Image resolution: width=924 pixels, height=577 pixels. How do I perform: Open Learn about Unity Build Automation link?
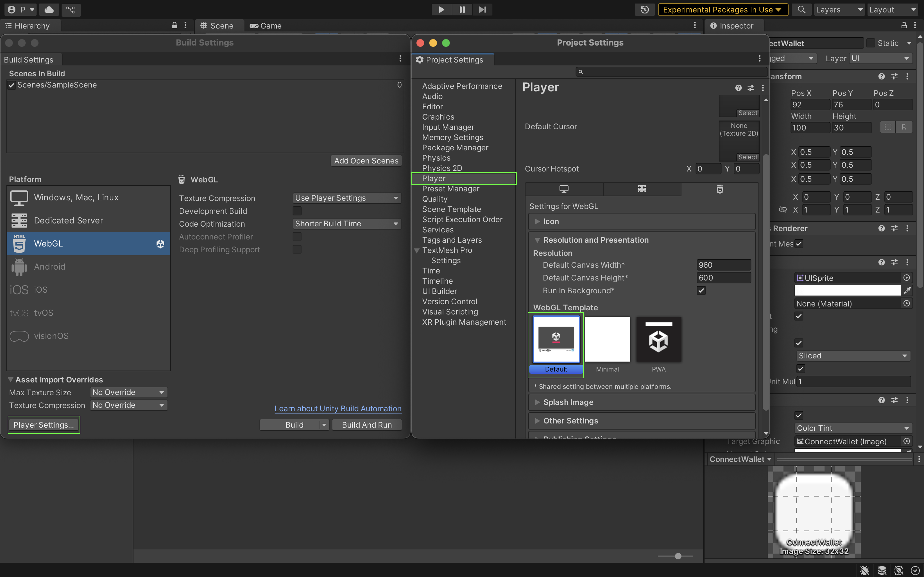click(x=338, y=408)
